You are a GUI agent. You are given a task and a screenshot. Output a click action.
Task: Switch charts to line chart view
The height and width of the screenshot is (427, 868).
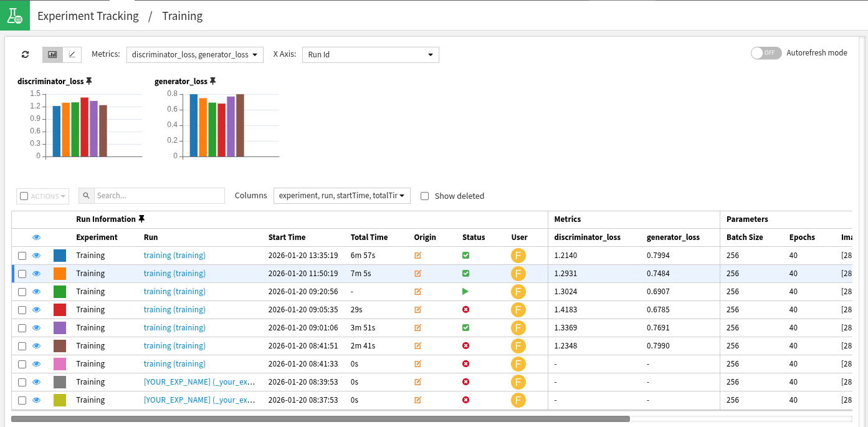[72, 54]
